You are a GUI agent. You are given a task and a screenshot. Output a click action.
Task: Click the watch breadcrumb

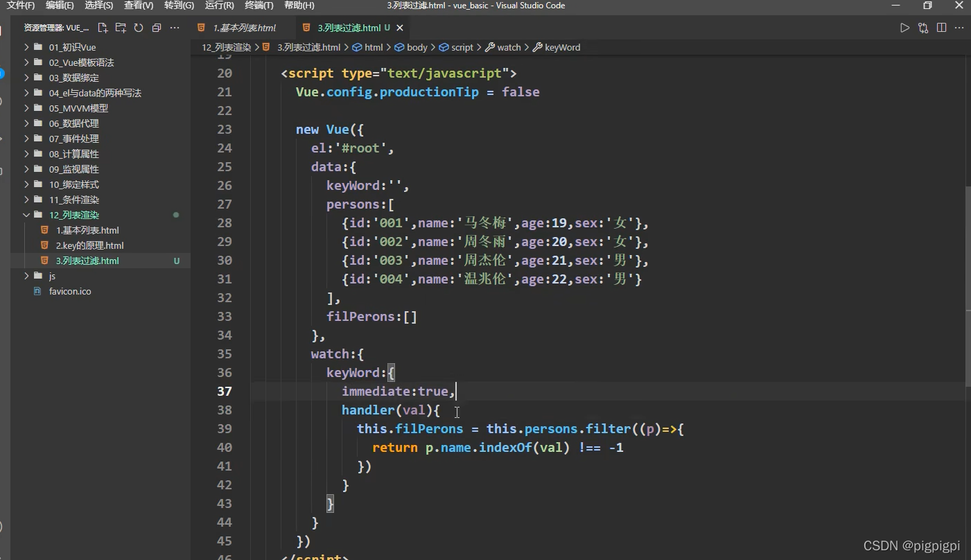tap(509, 47)
